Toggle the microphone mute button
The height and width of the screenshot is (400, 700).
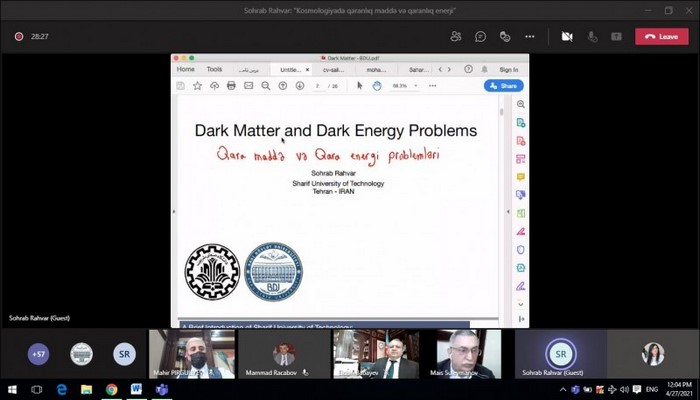pyautogui.click(x=592, y=36)
